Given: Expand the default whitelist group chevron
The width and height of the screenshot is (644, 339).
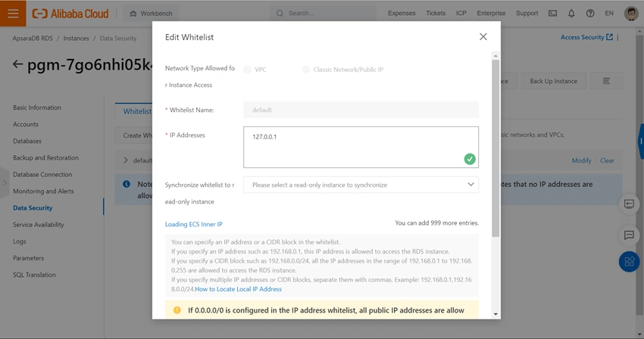Looking at the screenshot, I should click(126, 160).
